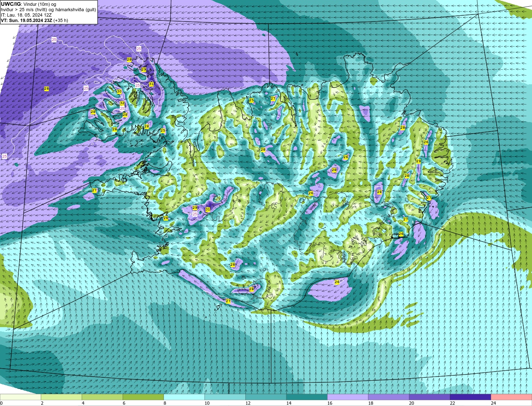This screenshot has width=532, height=406.
Task: Select the 'IT: Lau. 18. 05. 2024 12Z' line
Action: [x=26, y=15]
